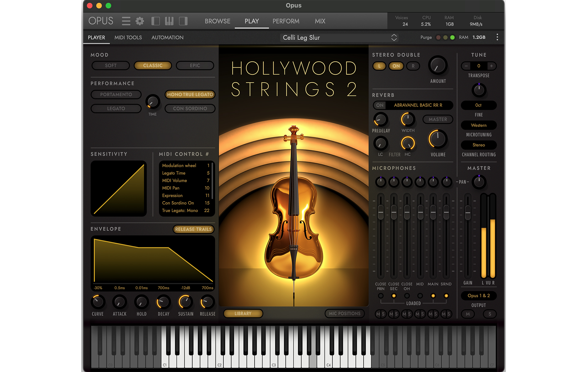The height and width of the screenshot is (372, 588).
Task: Click the green purge status indicator
Action: click(x=452, y=37)
